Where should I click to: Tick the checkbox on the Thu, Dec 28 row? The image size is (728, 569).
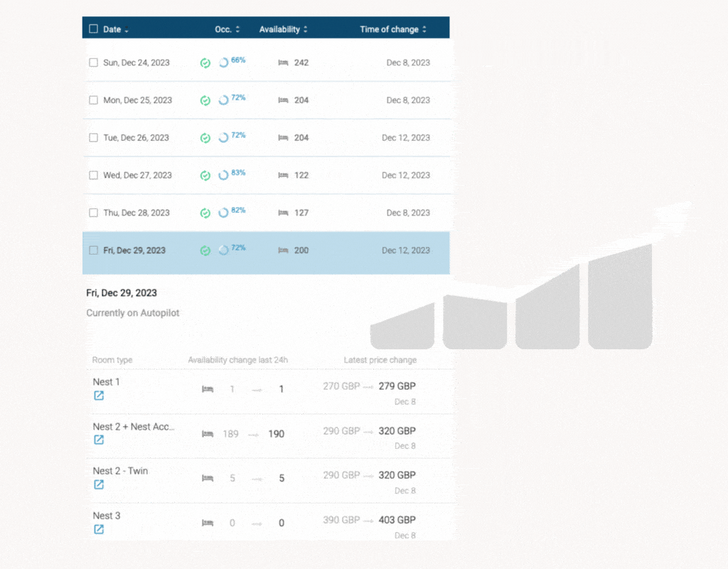coord(93,213)
